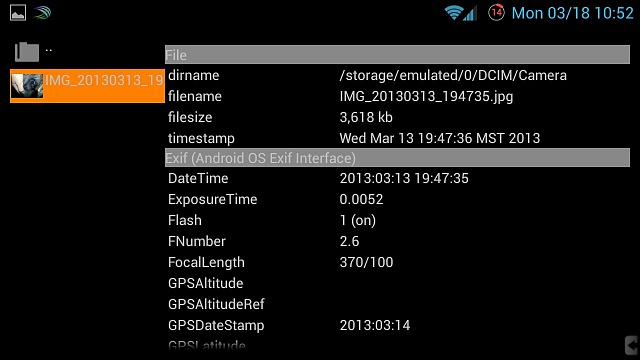The height and width of the screenshot is (360, 640).
Task: Select the IMG_20130313_19 file entry
Action: click(87, 86)
